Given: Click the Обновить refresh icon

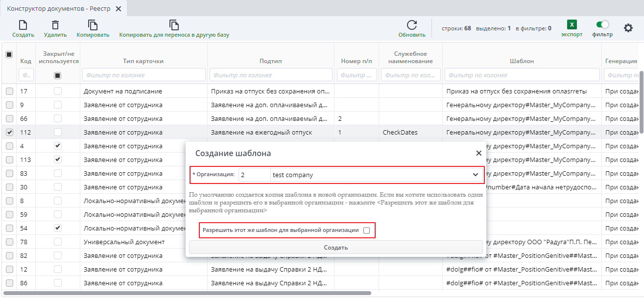Looking at the screenshot, I should click(412, 25).
